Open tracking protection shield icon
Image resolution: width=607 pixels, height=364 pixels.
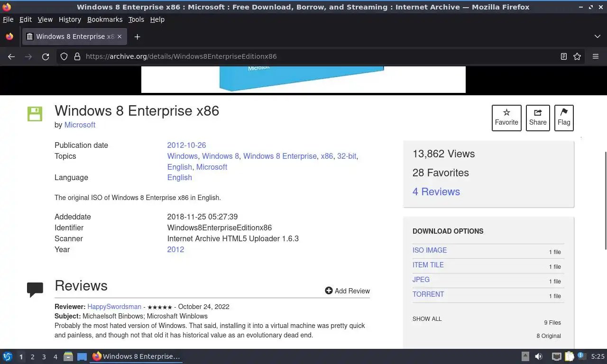pyautogui.click(x=64, y=56)
